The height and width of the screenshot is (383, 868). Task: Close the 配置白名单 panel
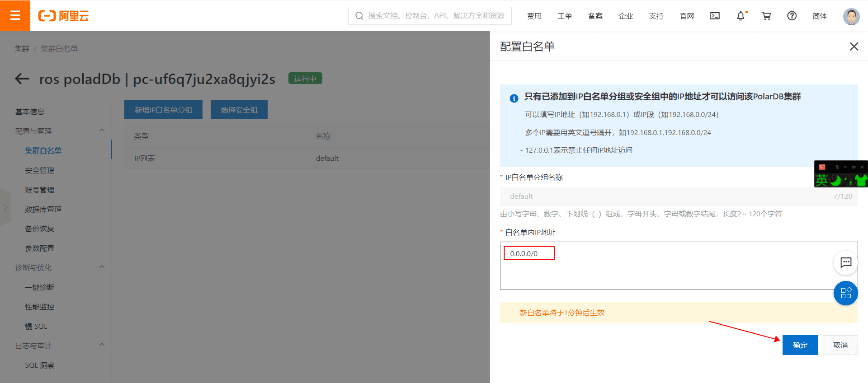click(854, 47)
